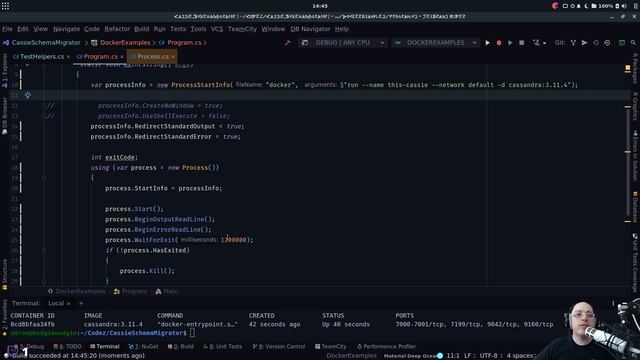Screen dimensions: 640x360
Task: Open the DB Navigator menu
Action: (310, 29)
